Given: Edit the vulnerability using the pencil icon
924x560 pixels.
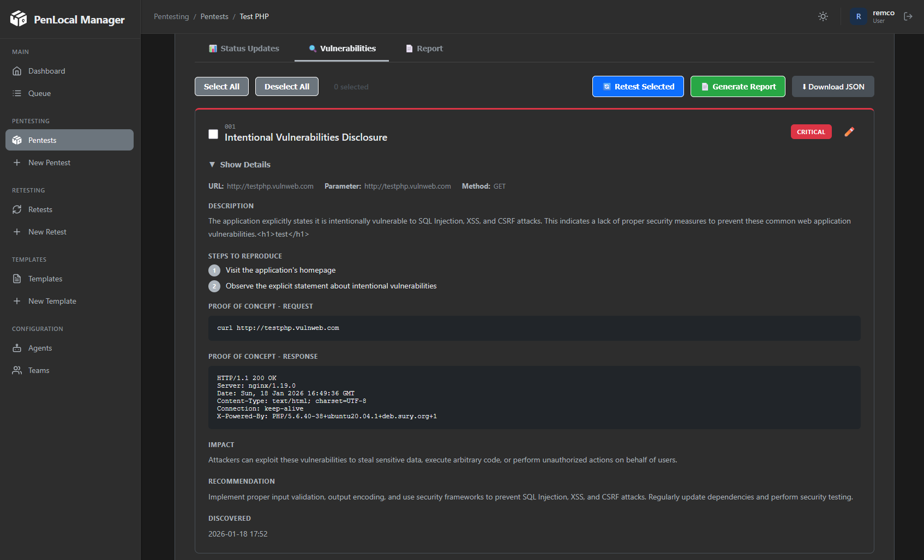Looking at the screenshot, I should 849,131.
